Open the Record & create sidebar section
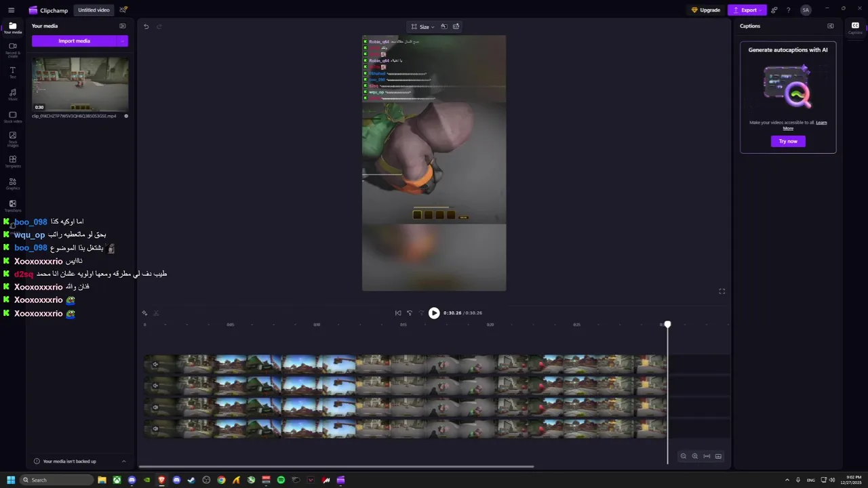 pos(12,49)
